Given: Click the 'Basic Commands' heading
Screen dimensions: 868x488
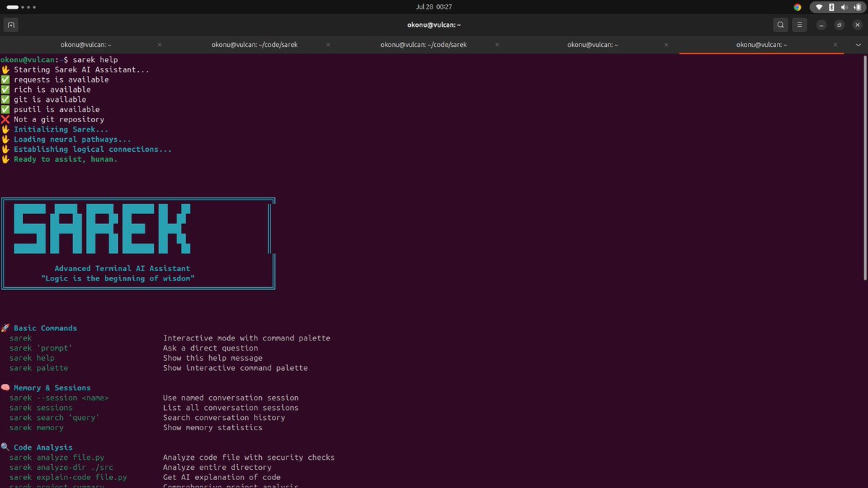Looking at the screenshot, I should point(45,328).
